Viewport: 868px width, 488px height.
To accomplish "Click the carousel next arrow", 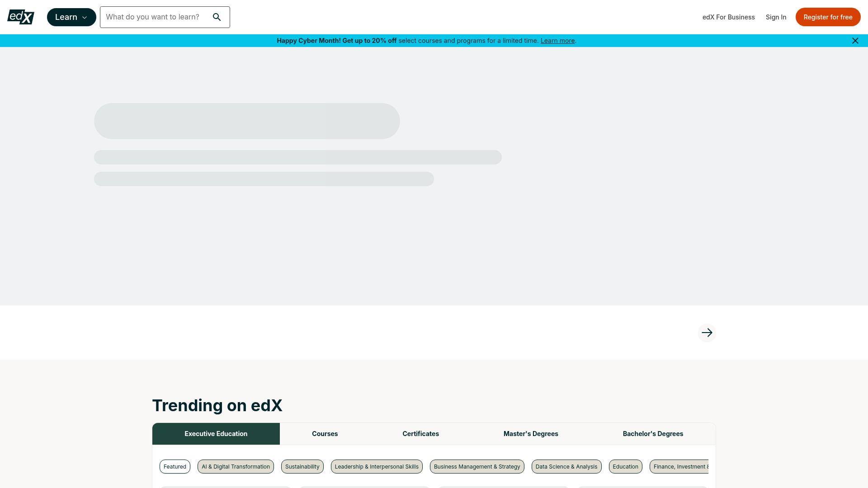I will pyautogui.click(x=707, y=333).
